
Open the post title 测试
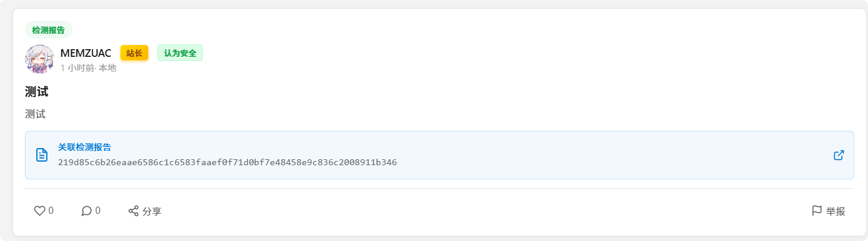click(x=37, y=92)
